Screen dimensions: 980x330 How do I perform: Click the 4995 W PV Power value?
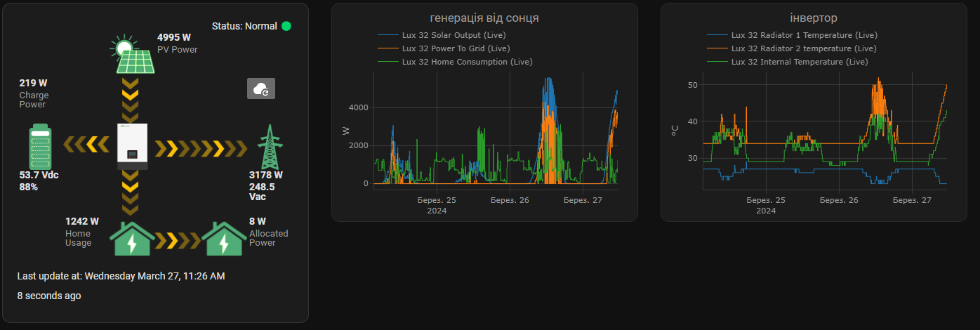point(173,37)
